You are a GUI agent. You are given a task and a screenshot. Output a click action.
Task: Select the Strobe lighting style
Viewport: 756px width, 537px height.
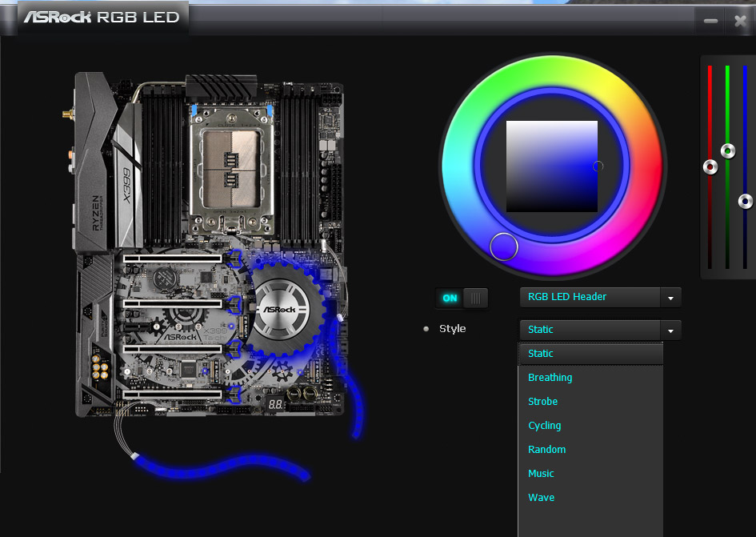[x=543, y=402]
